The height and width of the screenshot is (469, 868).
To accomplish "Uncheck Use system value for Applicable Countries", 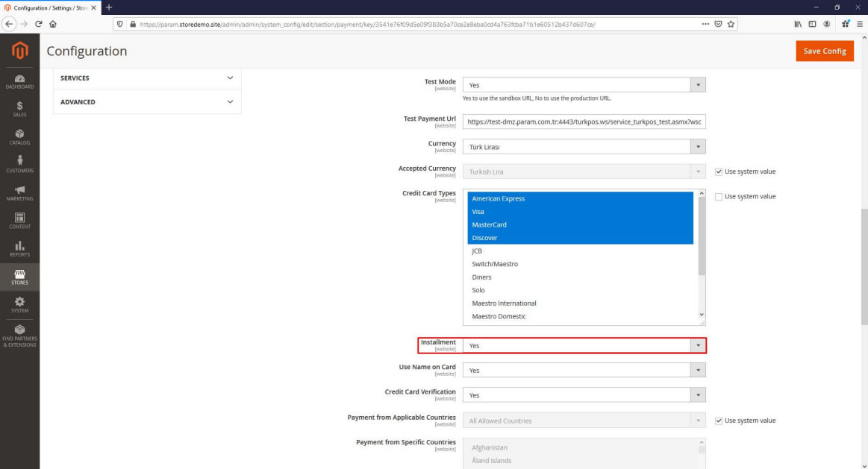I will tap(719, 421).
